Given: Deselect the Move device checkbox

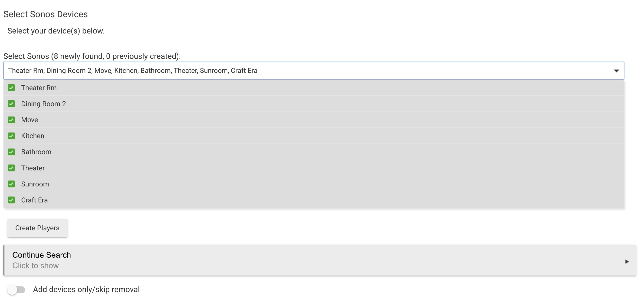Looking at the screenshot, I should pyautogui.click(x=11, y=120).
